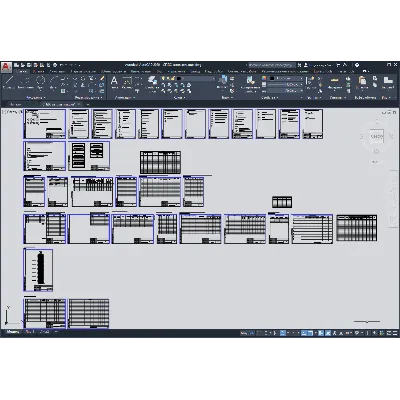Click the search help input field
The width and height of the screenshot is (400, 400).
[x=271, y=65]
